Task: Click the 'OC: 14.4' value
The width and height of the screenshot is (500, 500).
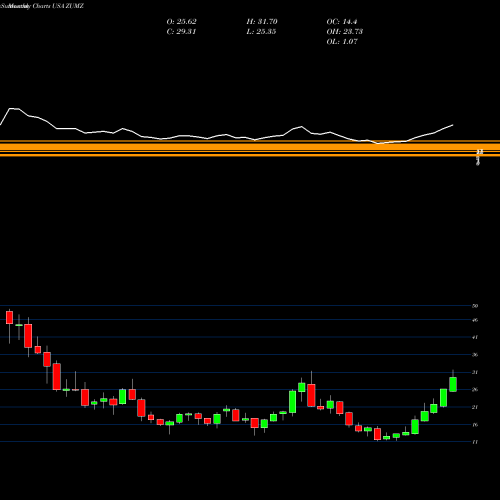Action: tap(342, 22)
